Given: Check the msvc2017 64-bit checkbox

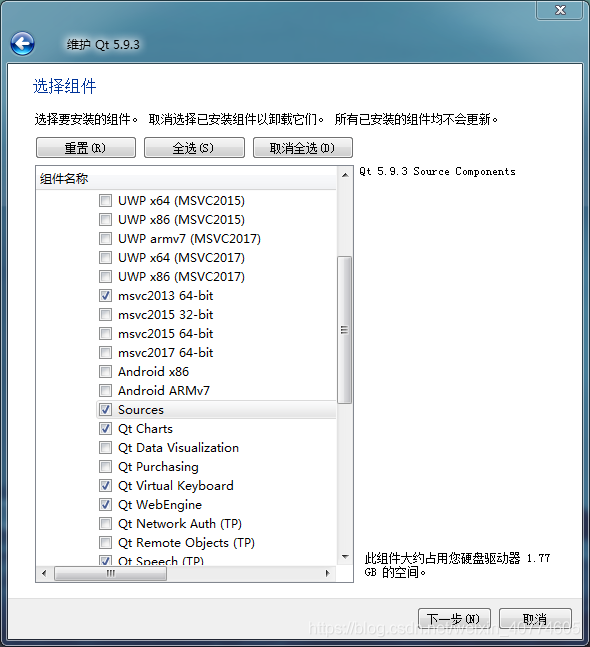Looking at the screenshot, I should tap(106, 353).
